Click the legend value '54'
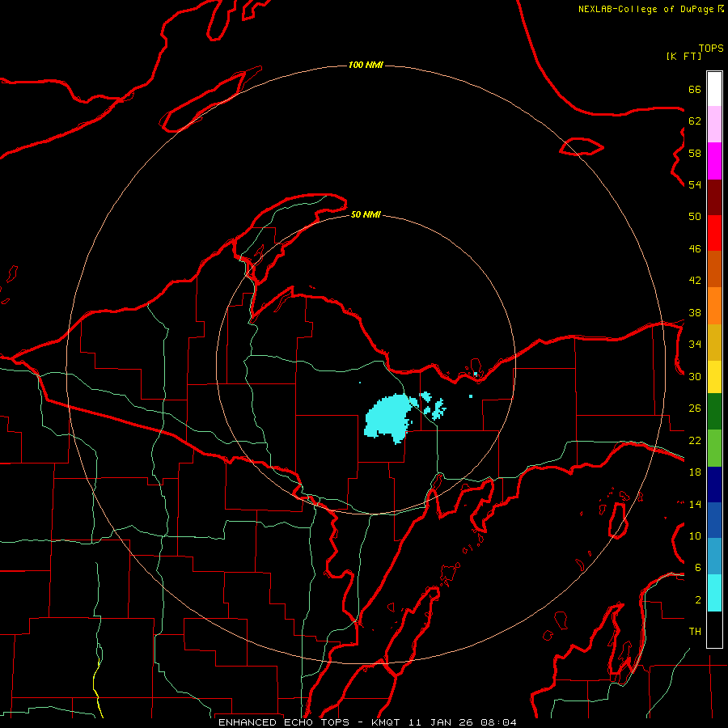The image size is (728, 728). tap(695, 184)
